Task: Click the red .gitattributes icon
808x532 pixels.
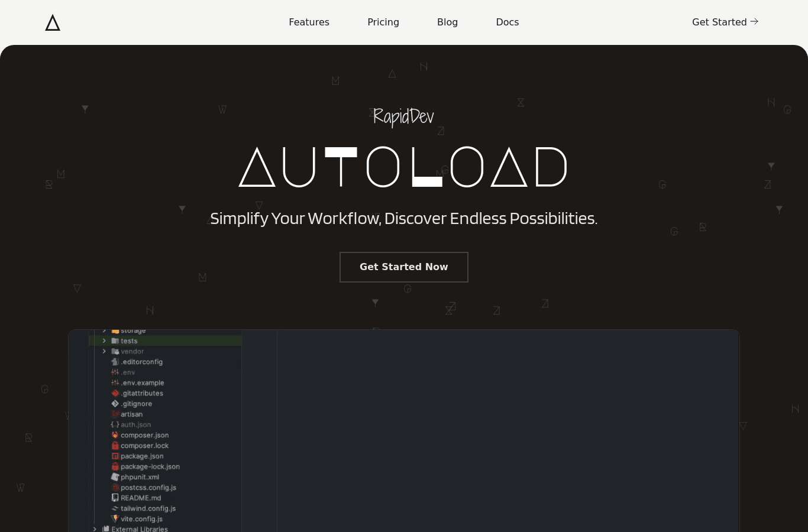Action: (115, 393)
